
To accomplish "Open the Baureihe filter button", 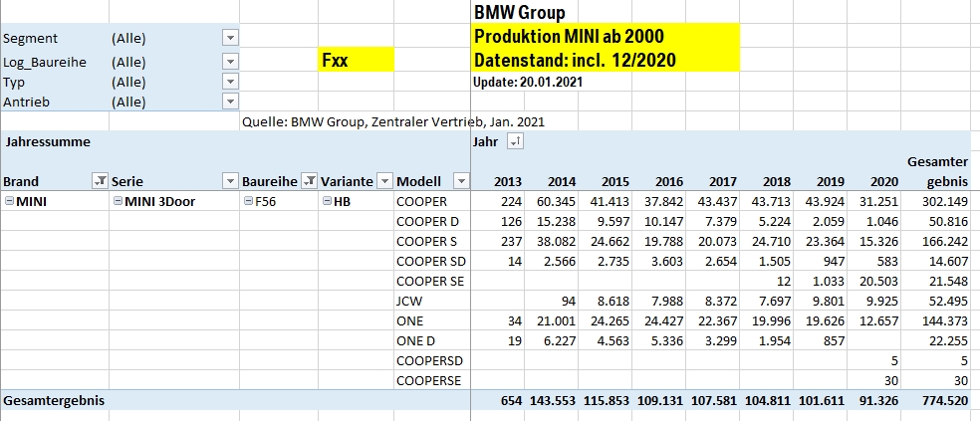I will pos(309,181).
